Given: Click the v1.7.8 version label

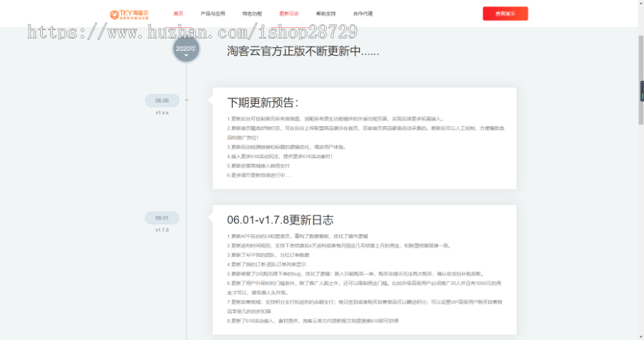Looking at the screenshot, I should 162,230.
